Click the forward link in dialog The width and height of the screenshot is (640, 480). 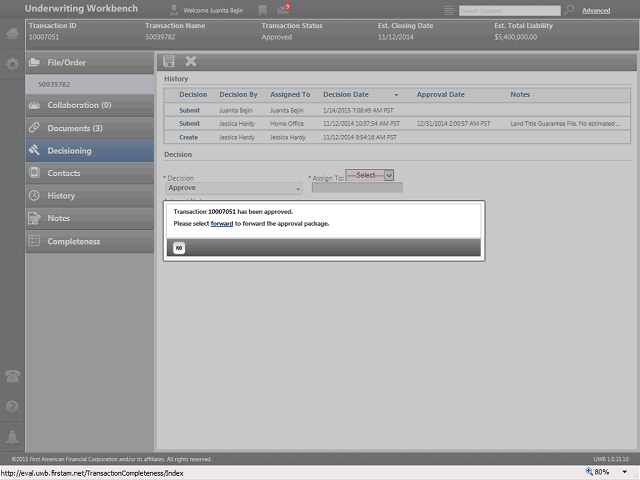222,224
